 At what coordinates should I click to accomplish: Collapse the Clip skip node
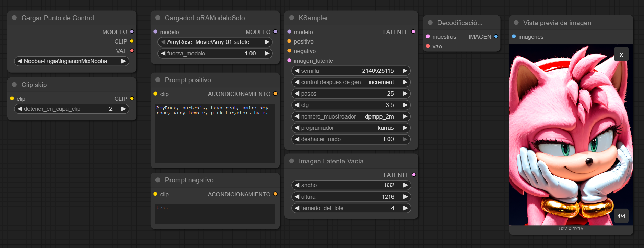coord(14,85)
